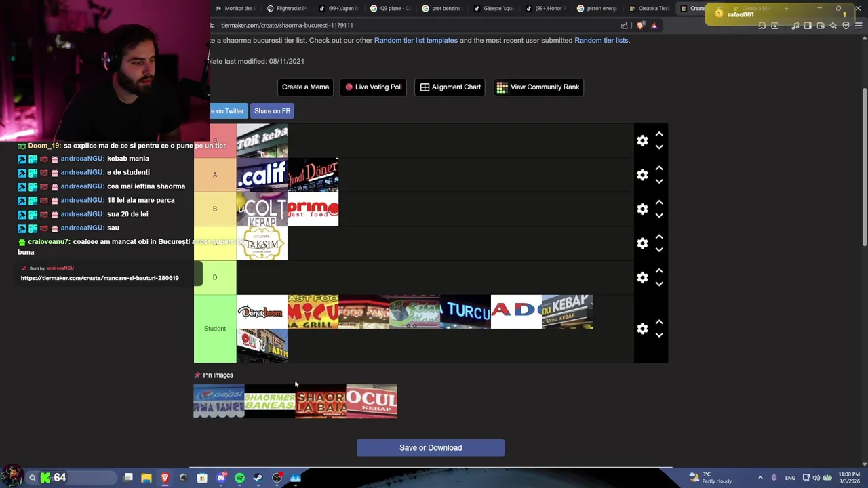Image resolution: width=868 pixels, height=488 pixels.
Task: Switch to (99+)Honor TikTok tab
Action: click(x=546, y=9)
